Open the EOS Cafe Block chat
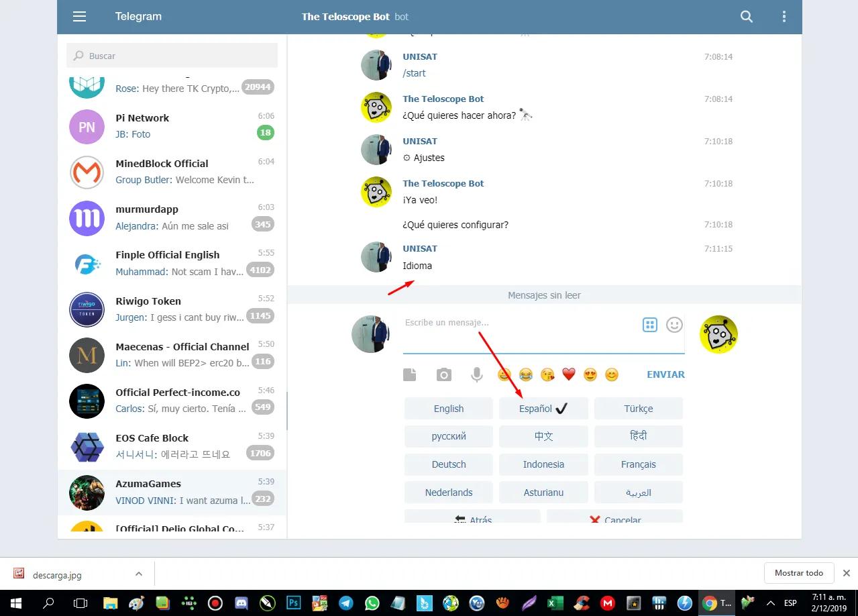Image resolution: width=858 pixels, height=616 pixels. (172, 447)
